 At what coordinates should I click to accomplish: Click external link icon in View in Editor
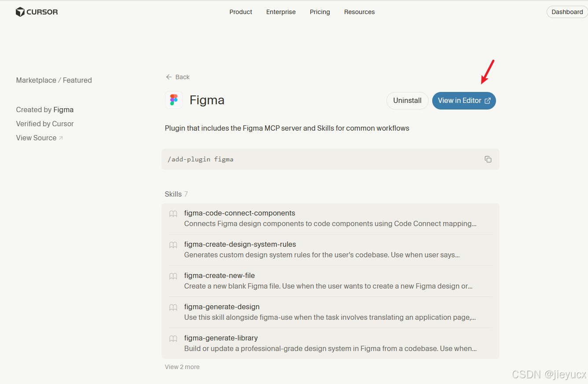[488, 101]
